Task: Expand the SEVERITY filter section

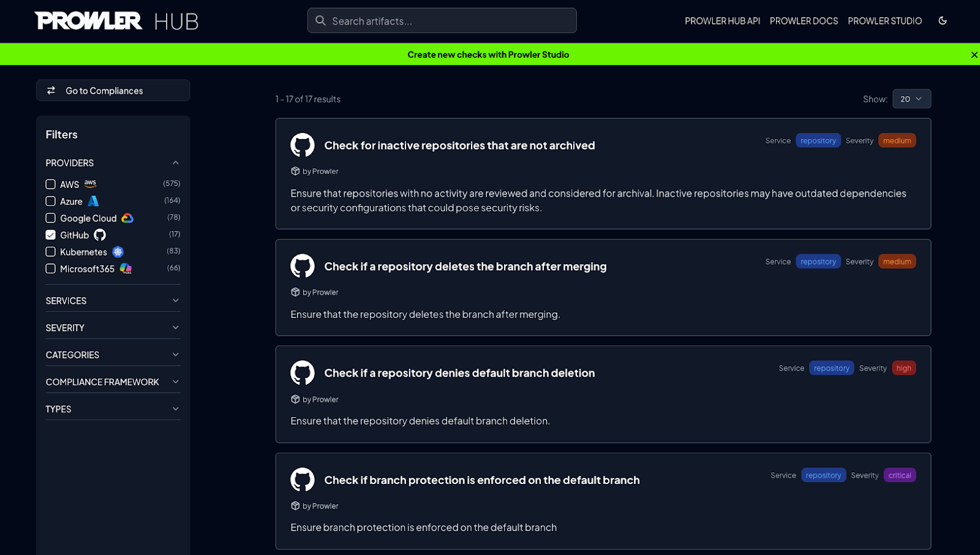Action: click(113, 328)
